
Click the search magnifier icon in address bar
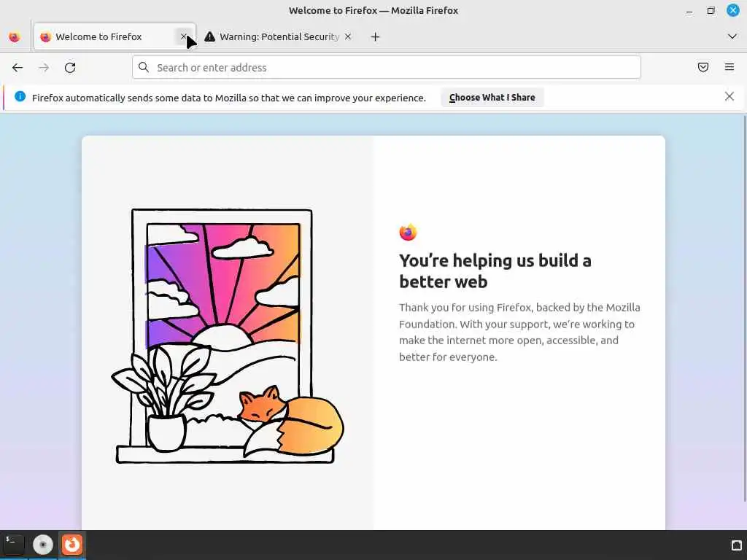point(144,68)
